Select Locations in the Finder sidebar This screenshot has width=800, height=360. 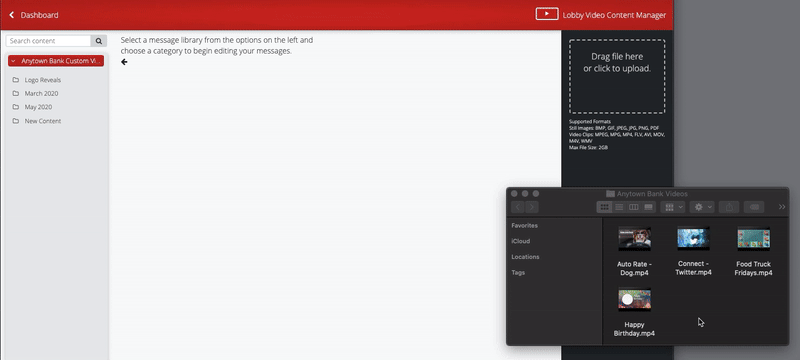(526, 257)
